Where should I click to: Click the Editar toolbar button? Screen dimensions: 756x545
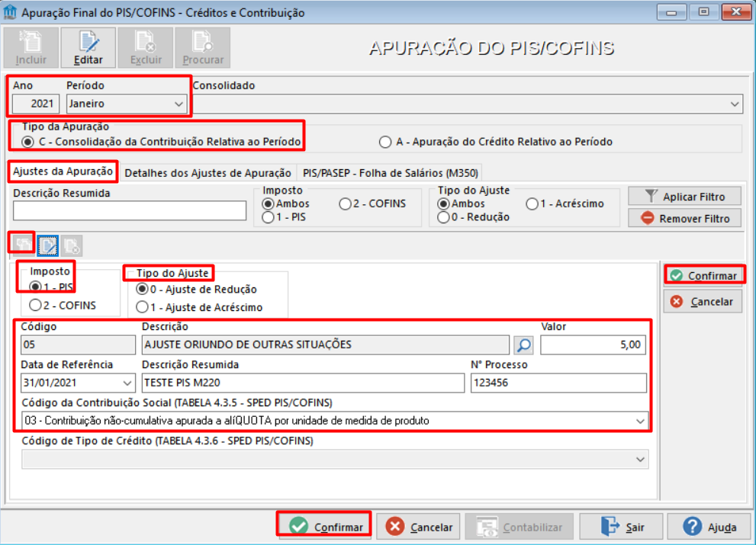[x=88, y=47]
